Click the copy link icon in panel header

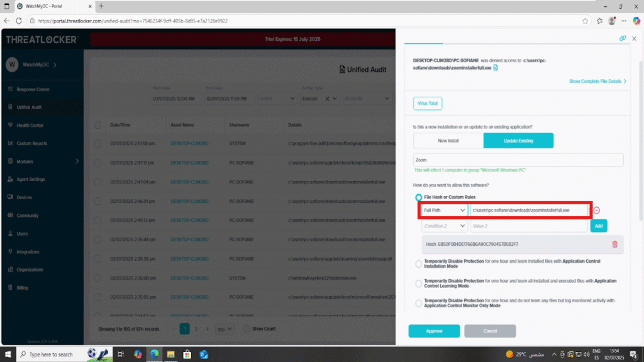623,38
